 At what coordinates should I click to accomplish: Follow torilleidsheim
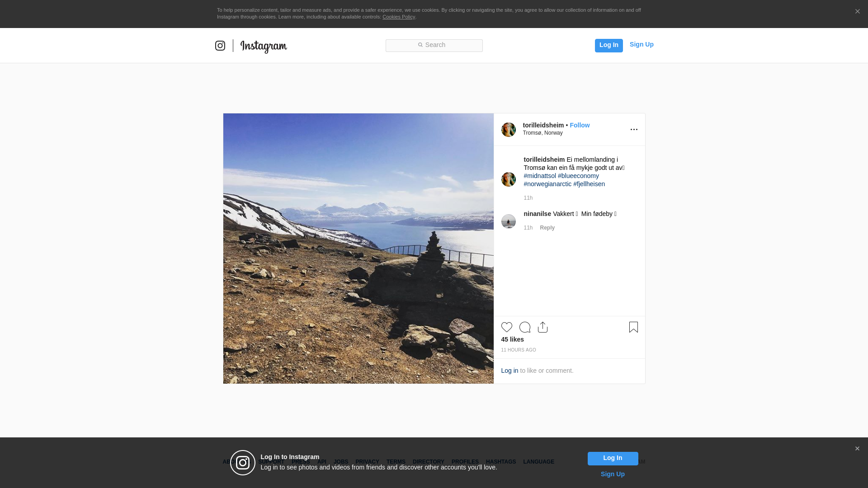point(580,125)
